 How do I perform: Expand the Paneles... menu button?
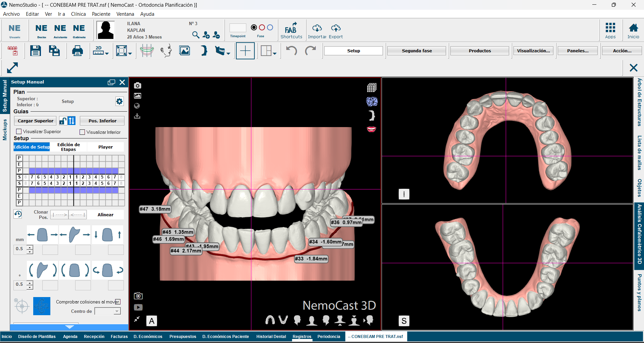pos(578,51)
